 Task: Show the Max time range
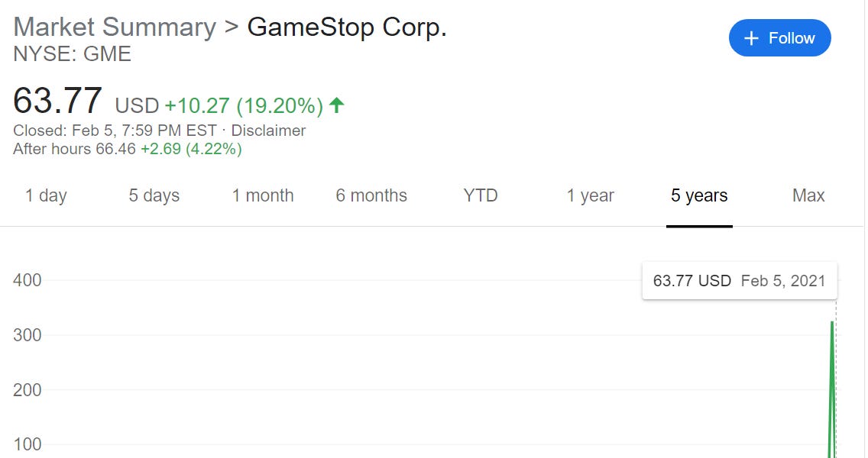[x=808, y=195]
